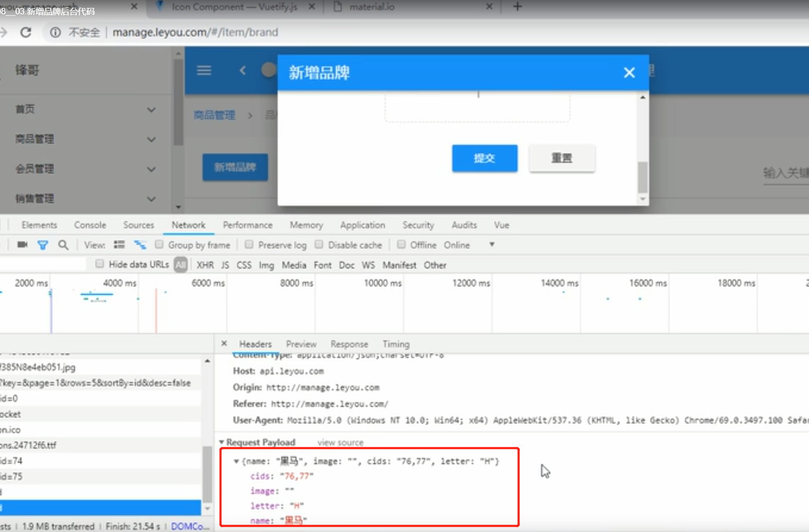Close the material.io browser tab
809x532 pixels.
[x=489, y=7]
